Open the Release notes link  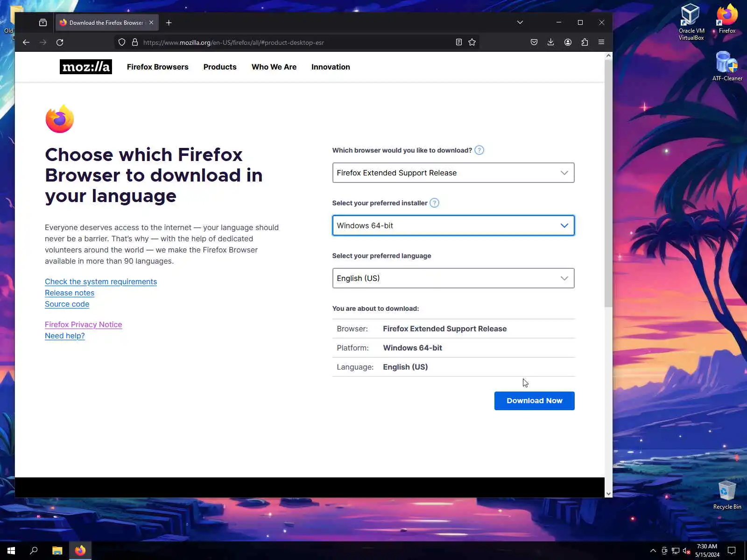70,293
